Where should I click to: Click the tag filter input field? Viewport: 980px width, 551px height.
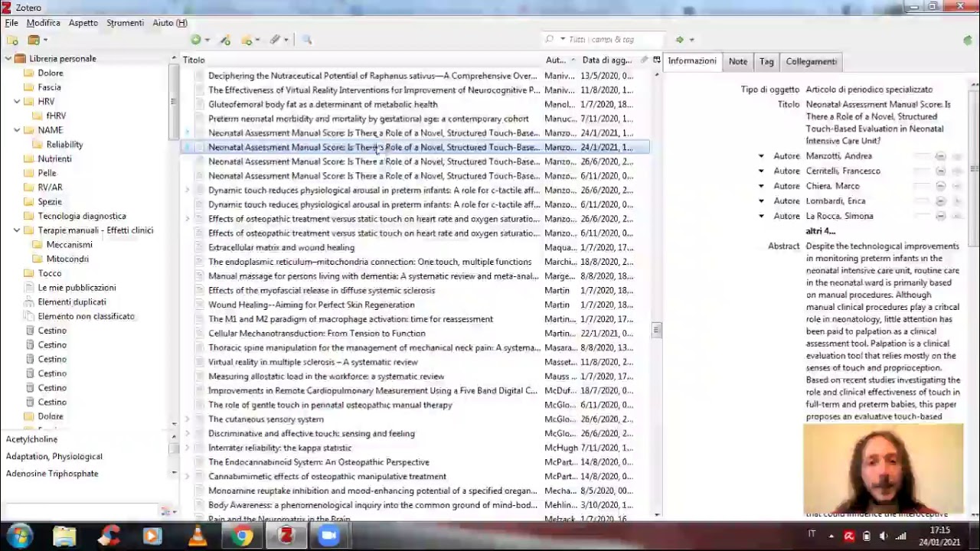click(80, 511)
